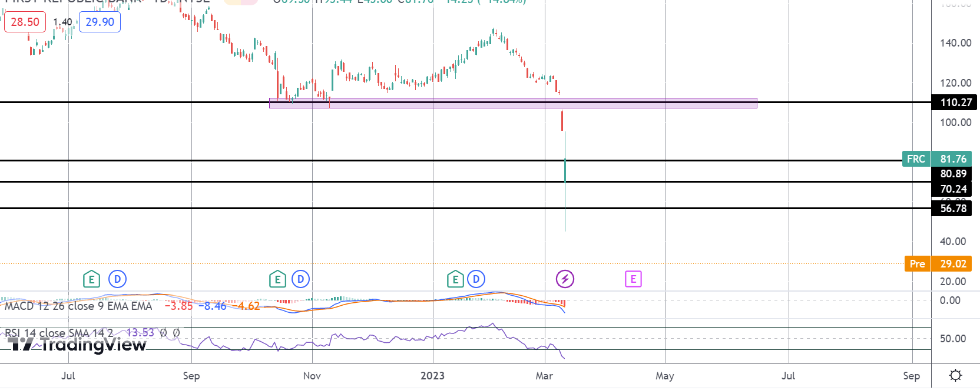Click the orange Pre 29.02 pre-market label

tap(938, 263)
